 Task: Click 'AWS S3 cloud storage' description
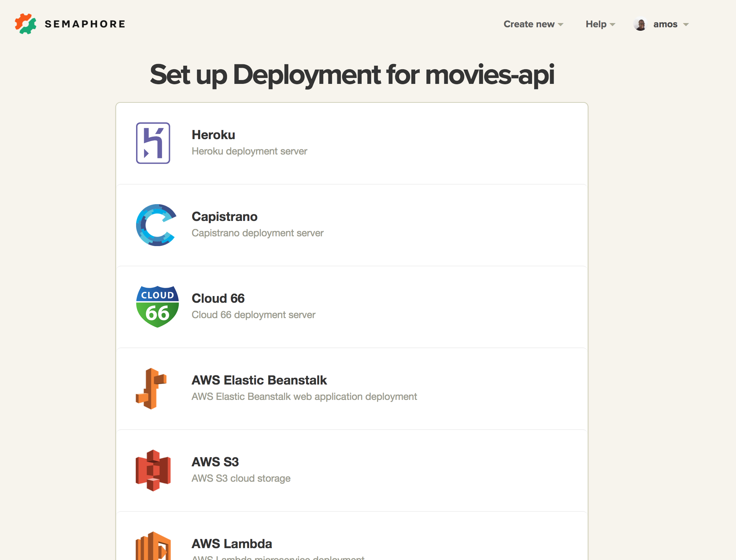(241, 478)
